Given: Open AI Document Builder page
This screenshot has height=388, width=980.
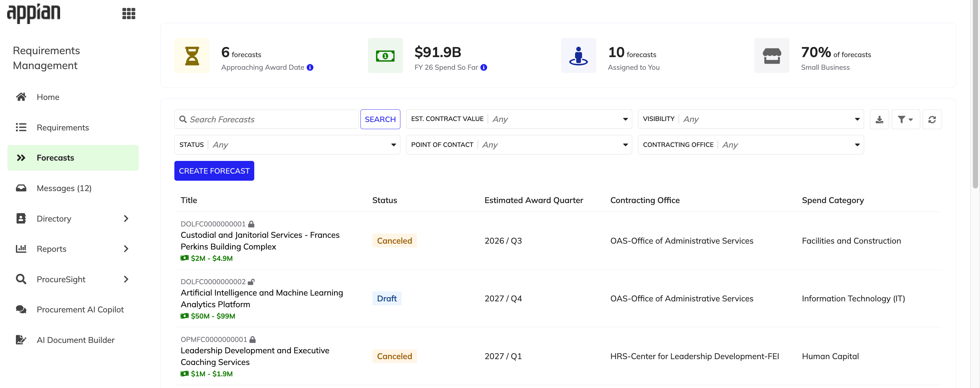Looking at the screenshot, I should [x=73, y=340].
